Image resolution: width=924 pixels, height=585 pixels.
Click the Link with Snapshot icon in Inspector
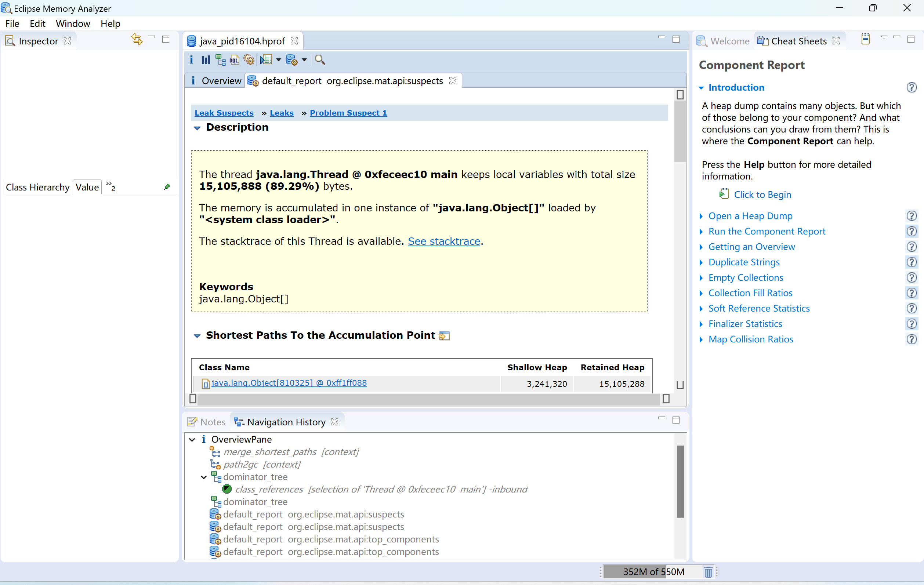coord(137,39)
